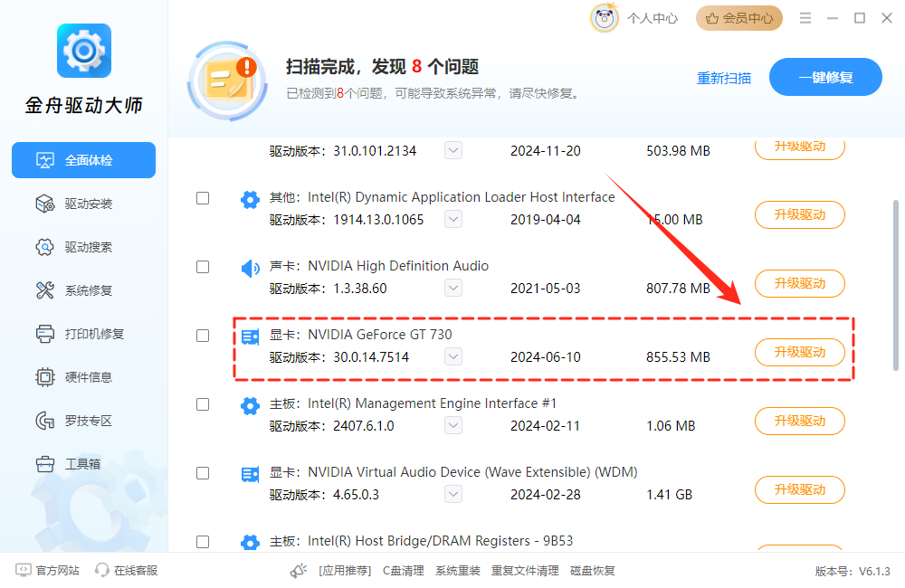
Task: Open the 重复文件清理 link
Action: coord(525,571)
